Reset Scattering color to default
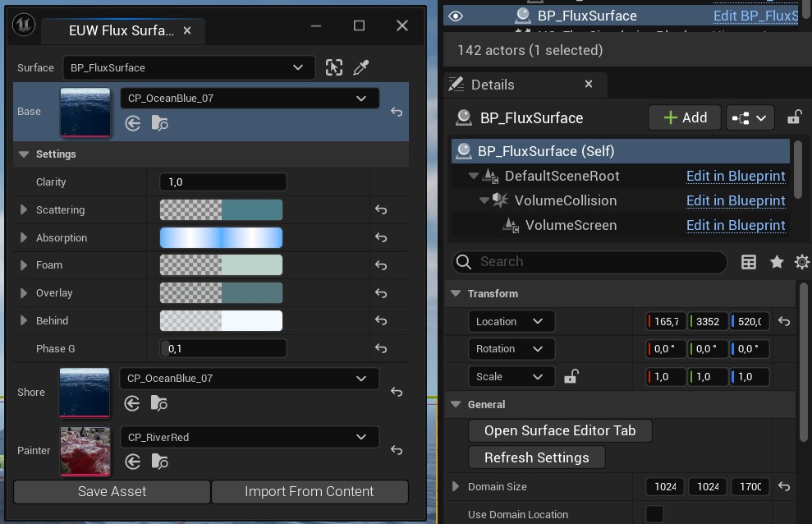This screenshot has width=812, height=524. coord(381,210)
